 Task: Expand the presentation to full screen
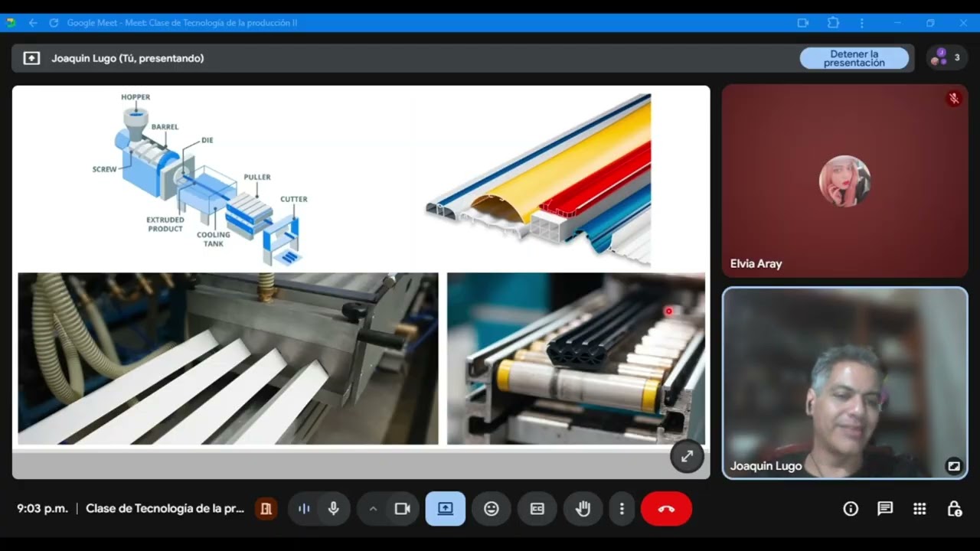687,456
